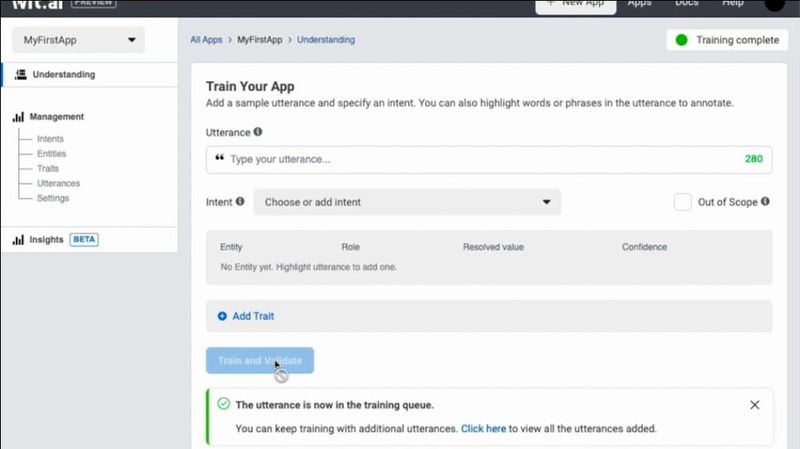800x449 pixels.
Task: Click the MyFirstApp breadcrumb
Action: pos(259,40)
